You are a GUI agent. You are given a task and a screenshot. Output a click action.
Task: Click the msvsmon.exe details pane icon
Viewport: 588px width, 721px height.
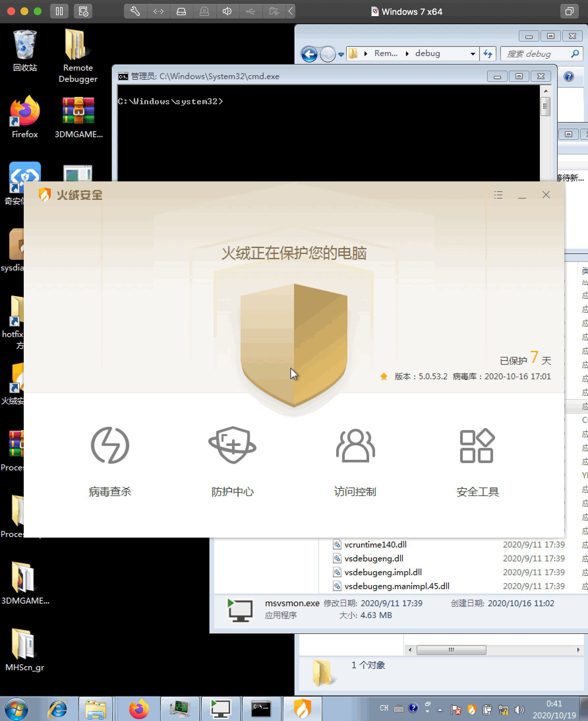pyautogui.click(x=240, y=610)
